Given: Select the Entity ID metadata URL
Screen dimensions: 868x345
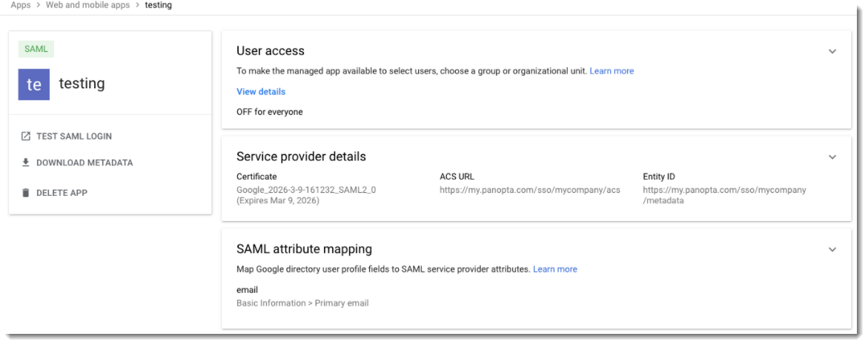Looking at the screenshot, I should tap(723, 195).
